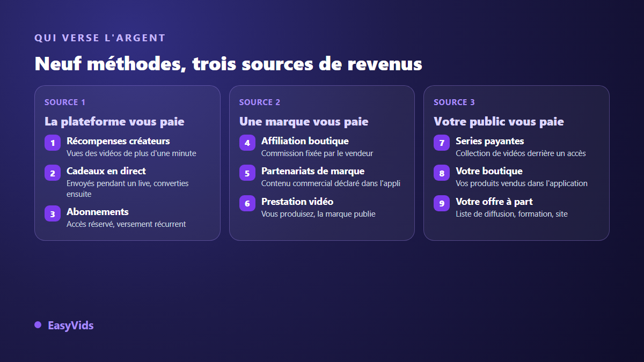Click the 'Votre public vous paie' heading
644x362 pixels.
click(x=499, y=122)
